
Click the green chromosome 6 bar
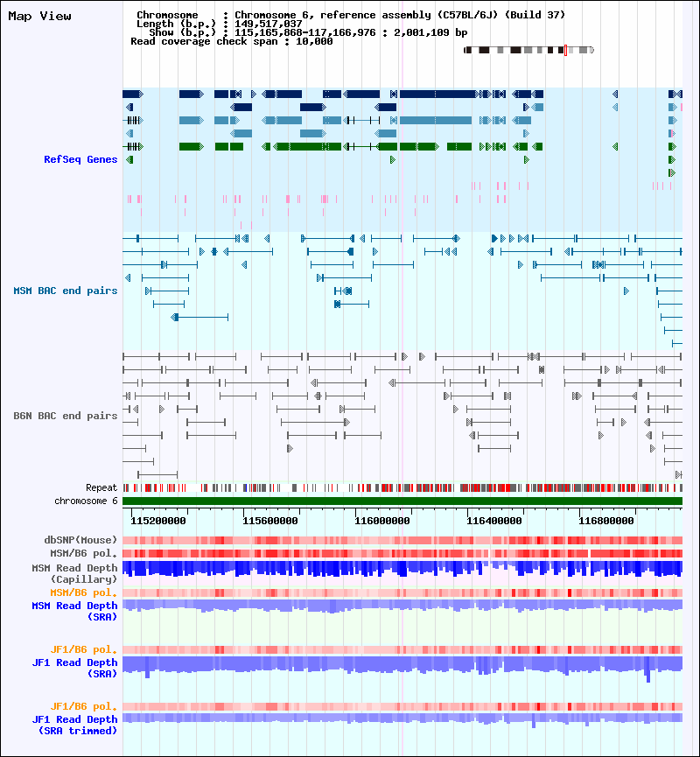click(402, 501)
